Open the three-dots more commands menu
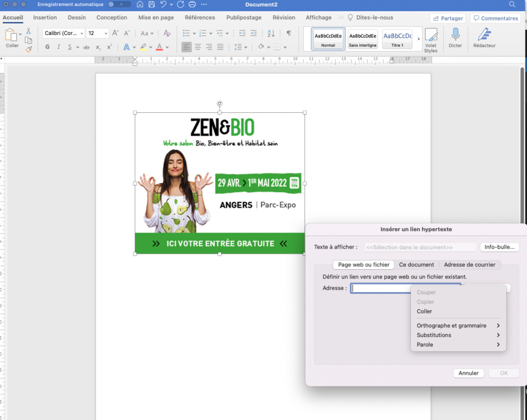527x420 pixels. [204, 4]
